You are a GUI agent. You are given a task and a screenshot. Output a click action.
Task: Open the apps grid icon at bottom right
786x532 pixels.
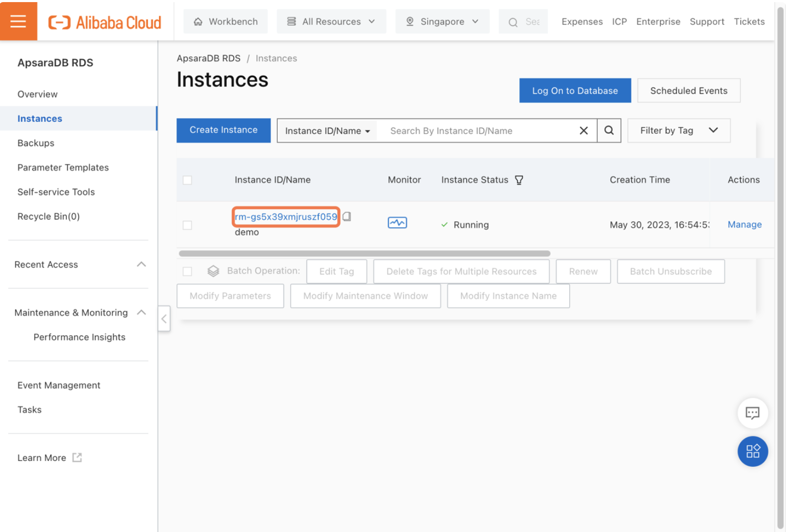tap(752, 451)
